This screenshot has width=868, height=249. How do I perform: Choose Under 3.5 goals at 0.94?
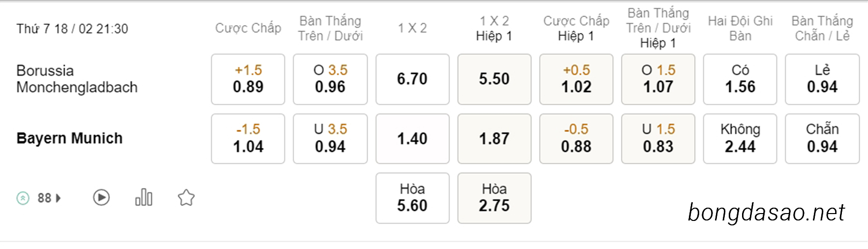coord(330,139)
